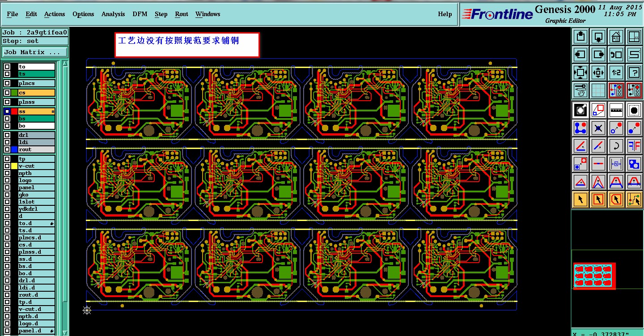
Task: Select the mpth layer name
Action: pyautogui.click(x=37, y=173)
